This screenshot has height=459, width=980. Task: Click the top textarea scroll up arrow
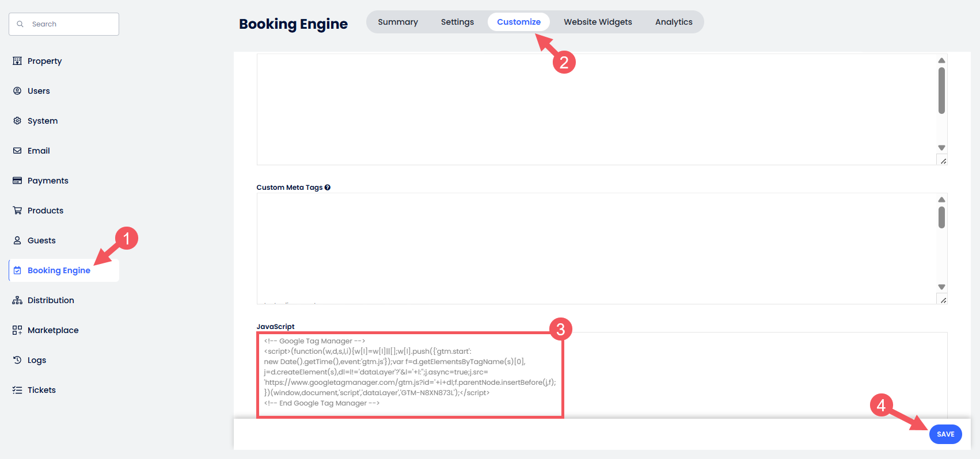[941, 60]
